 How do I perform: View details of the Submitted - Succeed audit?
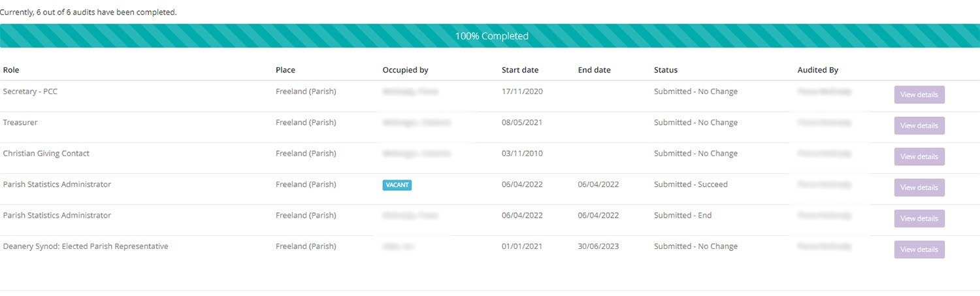[x=919, y=188]
